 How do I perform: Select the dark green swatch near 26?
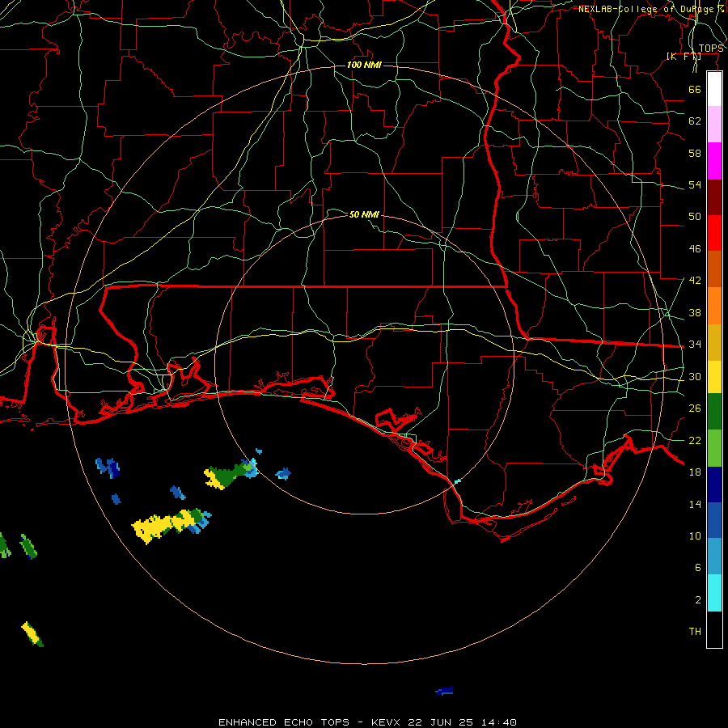tap(714, 411)
